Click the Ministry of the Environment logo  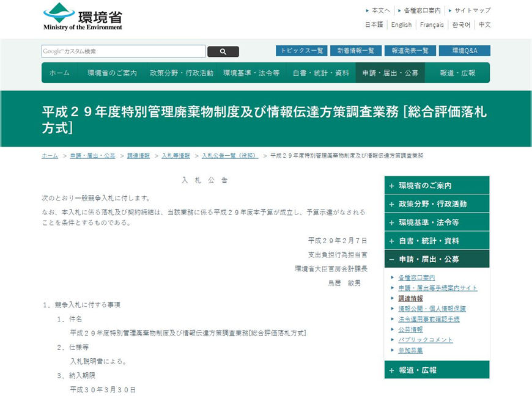(x=83, y=16)
